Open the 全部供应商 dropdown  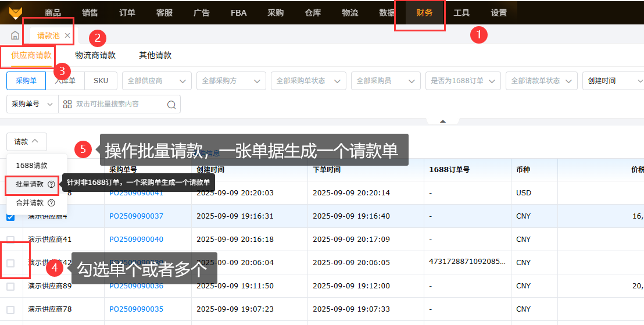[157, 81]
